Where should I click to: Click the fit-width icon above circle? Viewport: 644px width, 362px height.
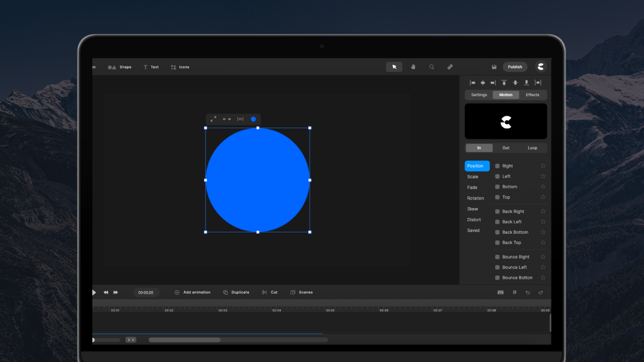[240, 119]
